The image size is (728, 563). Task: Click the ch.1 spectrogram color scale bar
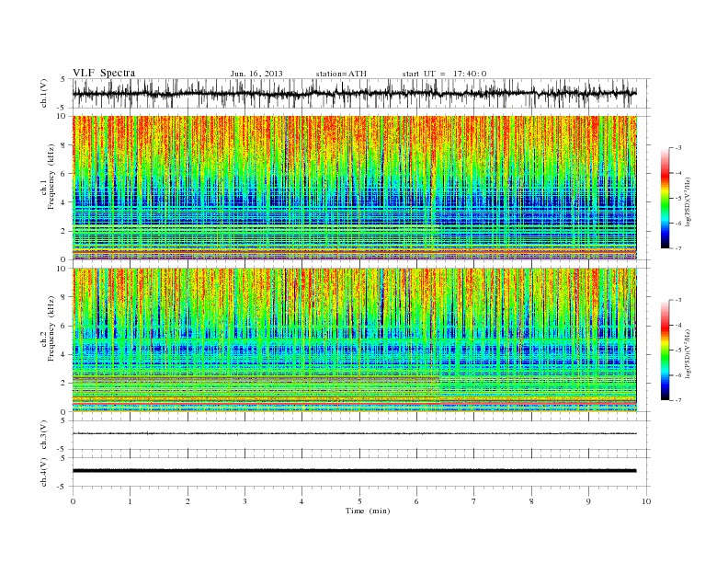coord(665,199)
